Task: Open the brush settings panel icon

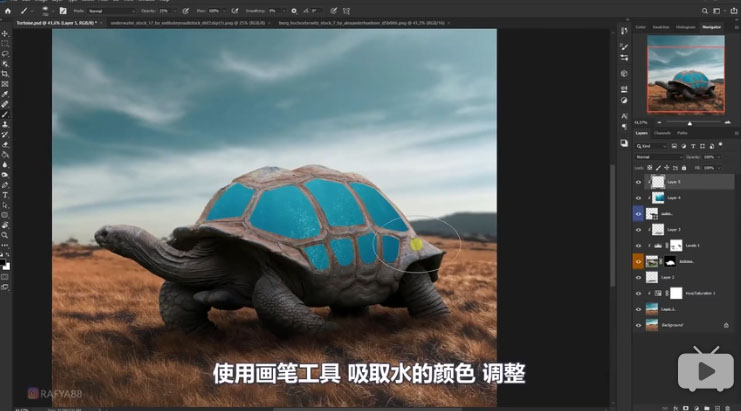Action: point(62,10)
